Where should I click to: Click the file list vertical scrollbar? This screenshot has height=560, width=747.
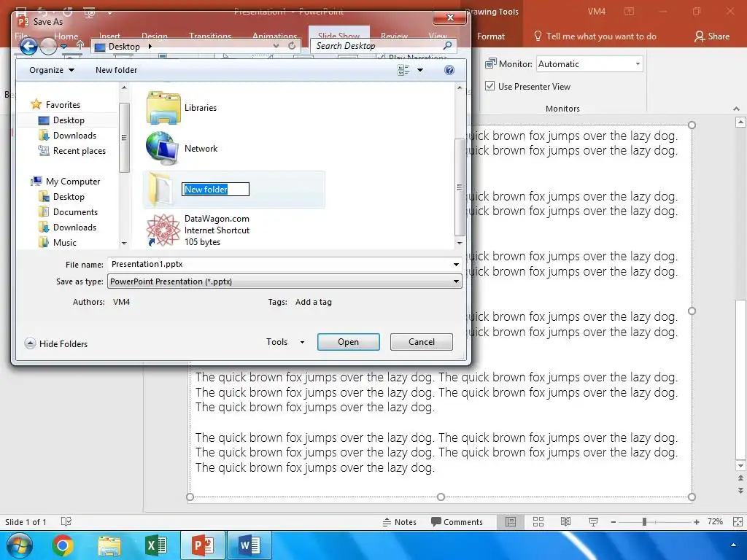coord(460,187)
